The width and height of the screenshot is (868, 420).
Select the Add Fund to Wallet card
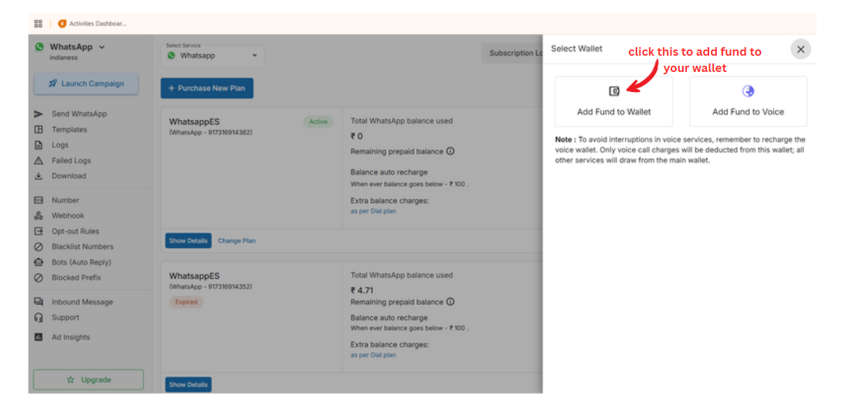tap(614, 101)
